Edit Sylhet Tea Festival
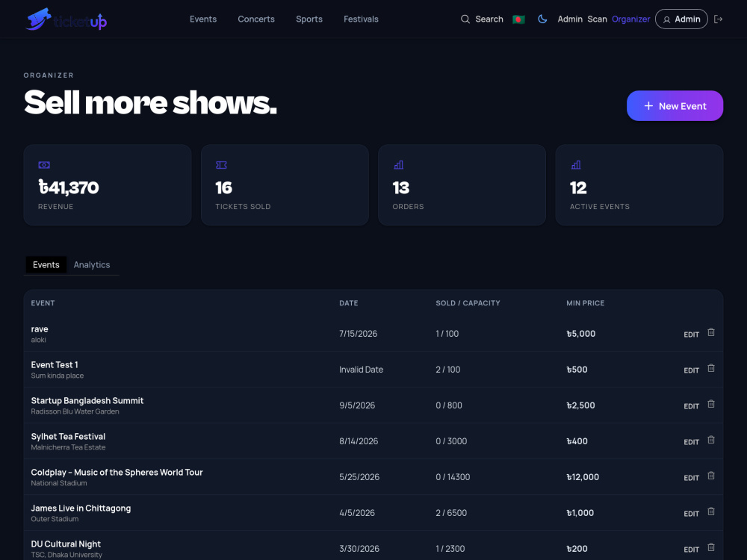 (x=691, y=442)
